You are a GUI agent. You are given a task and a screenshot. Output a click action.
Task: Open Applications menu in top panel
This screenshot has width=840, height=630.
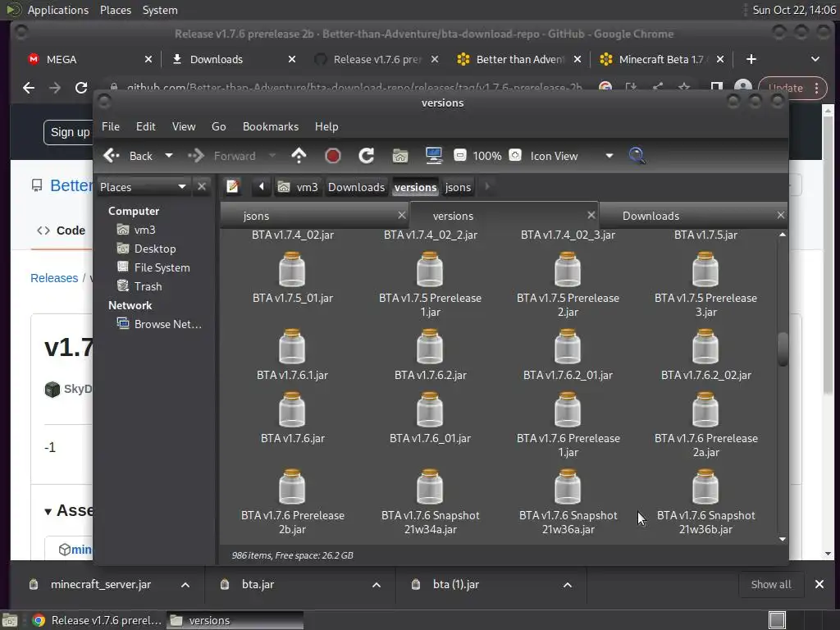point(58,10)
